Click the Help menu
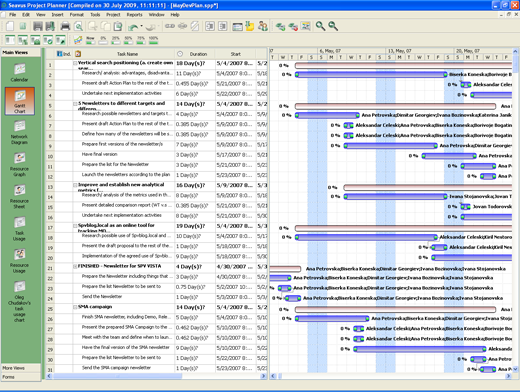 [175, 15]
